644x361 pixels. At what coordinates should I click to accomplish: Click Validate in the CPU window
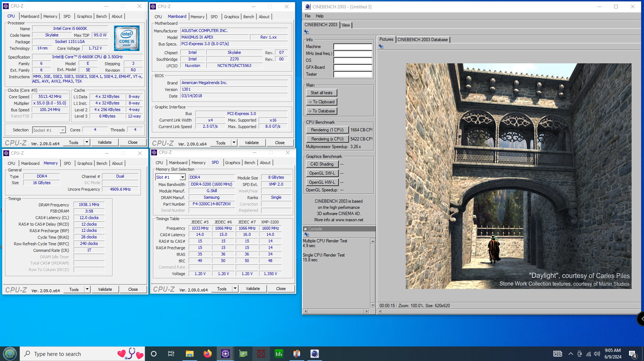(105, 142)
